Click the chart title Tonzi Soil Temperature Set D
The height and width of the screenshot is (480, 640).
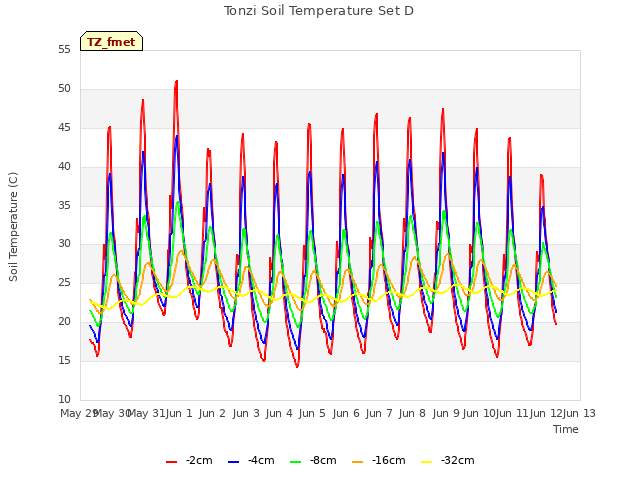tap(319, 11)
